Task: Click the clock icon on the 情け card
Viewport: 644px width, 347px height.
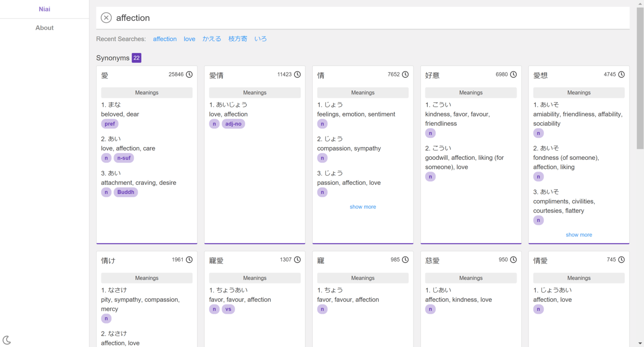Action: (189, 260)
